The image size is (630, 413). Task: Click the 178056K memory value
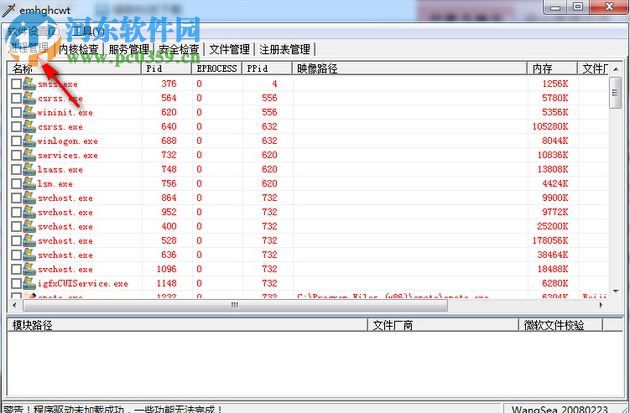[550, 241]
